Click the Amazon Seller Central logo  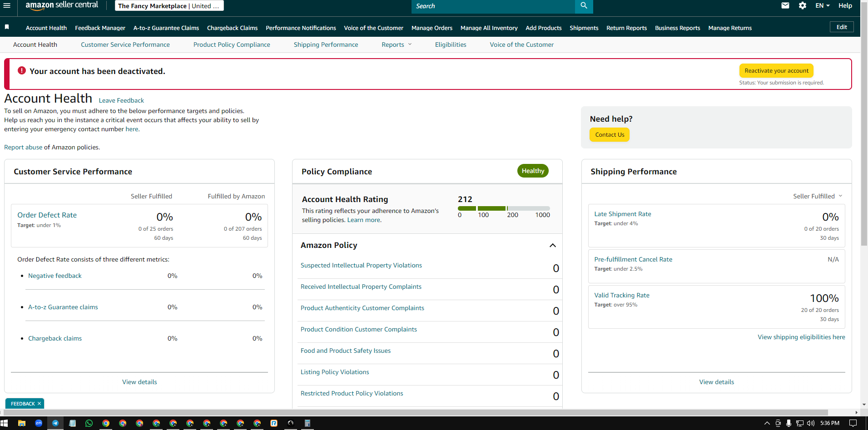pyautogui.click(x=61, y=5)
